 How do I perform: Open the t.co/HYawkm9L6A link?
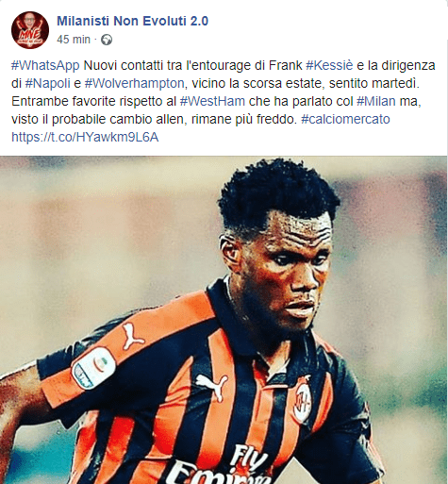click(x=85, y=138)
